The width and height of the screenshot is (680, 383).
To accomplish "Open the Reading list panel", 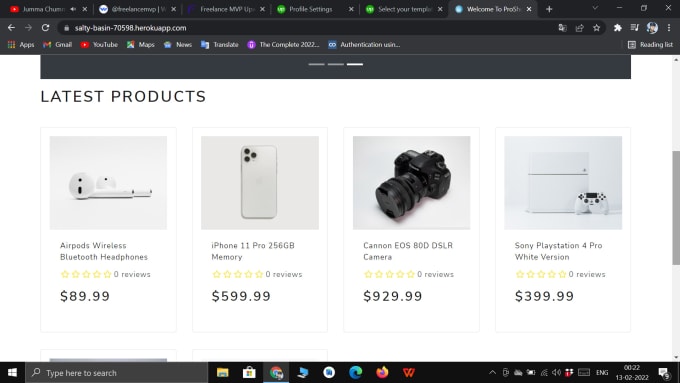I will coord(650,44).
